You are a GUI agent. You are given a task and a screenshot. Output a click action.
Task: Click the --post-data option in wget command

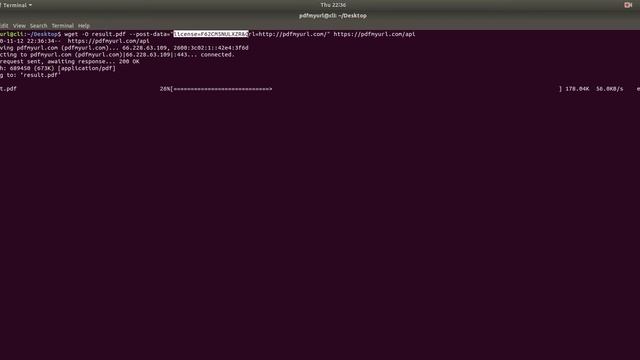coord(149,34)
